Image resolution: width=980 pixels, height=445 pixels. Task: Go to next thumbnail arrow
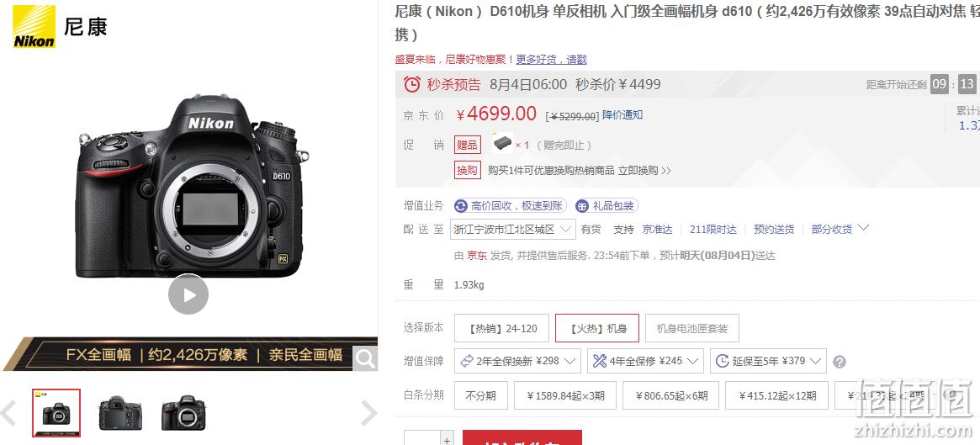coord(368,413)
